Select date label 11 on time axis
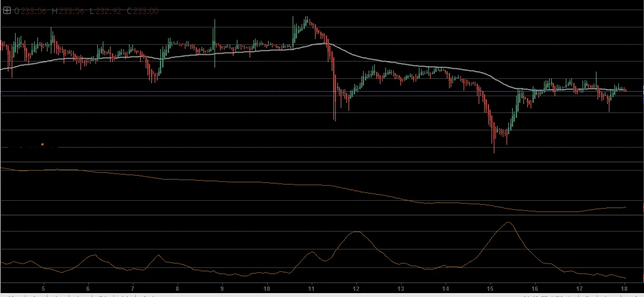Screen dimensions: 644x297 [312, 289]
